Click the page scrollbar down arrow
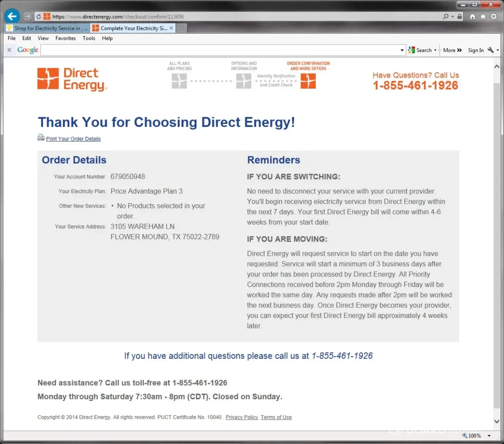 [496, 421]
